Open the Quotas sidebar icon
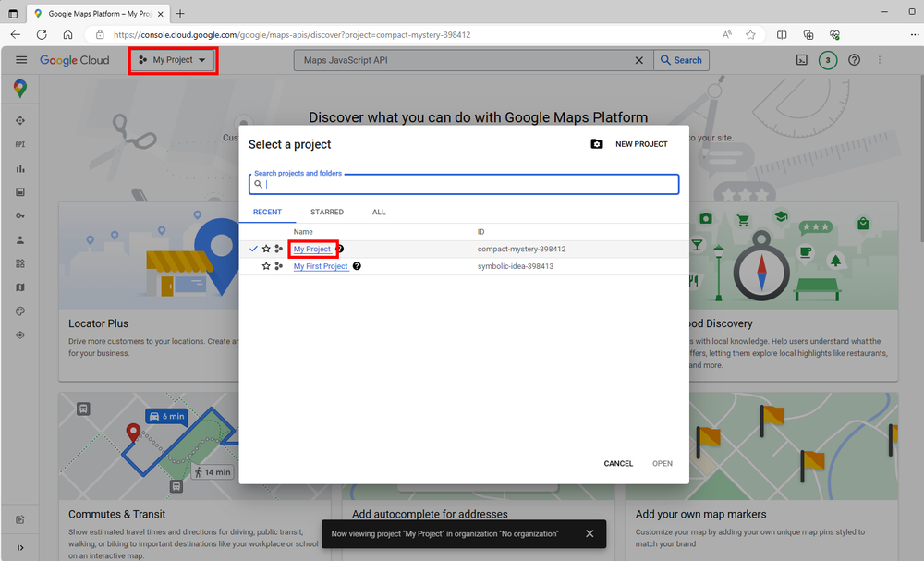Image resolution: width=924 pixels, height=561 pixels. point(20,192)
